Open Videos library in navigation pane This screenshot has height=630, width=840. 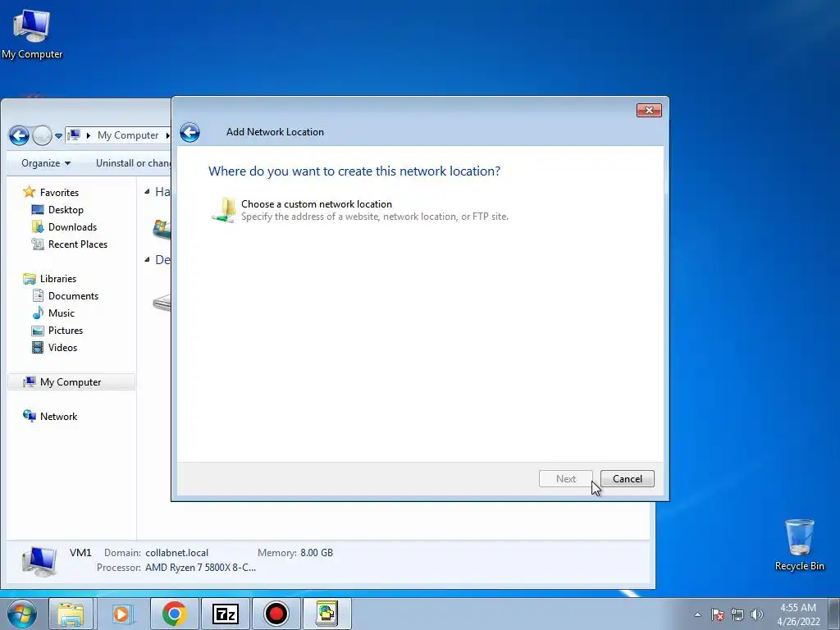click(x=62, y=348)
